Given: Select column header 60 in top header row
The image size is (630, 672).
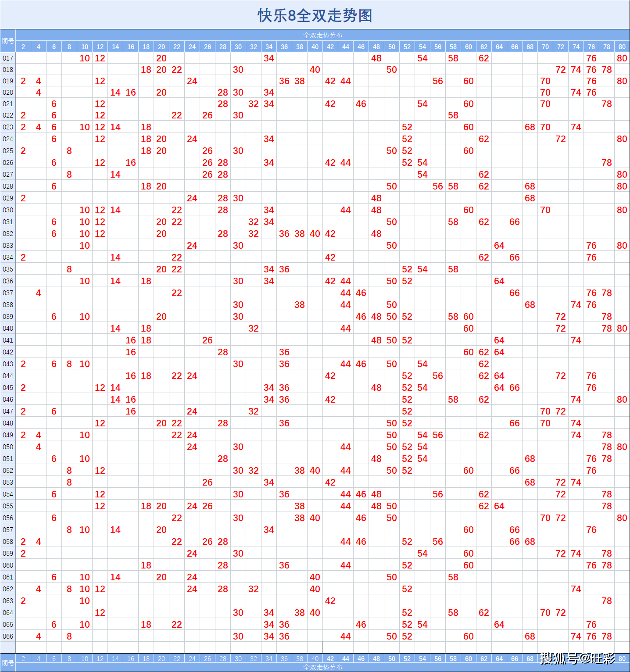Looking at the screenshot, I should point(469,46).
